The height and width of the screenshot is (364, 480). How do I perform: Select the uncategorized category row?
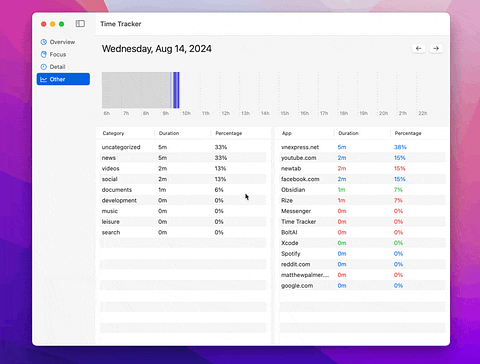pyautogui.click(x=183, y=147)
